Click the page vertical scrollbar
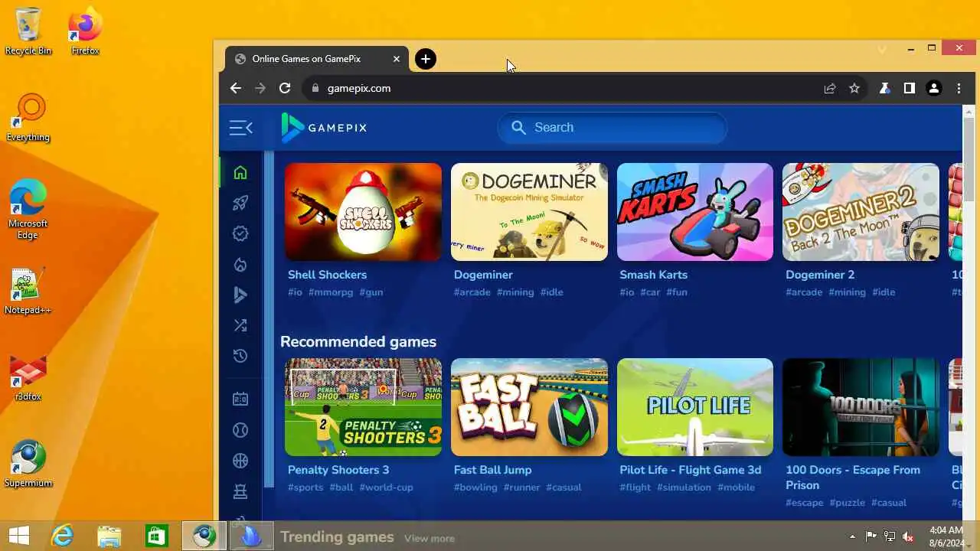Viewport: 980px width, 551px height. tap(969, 159)
